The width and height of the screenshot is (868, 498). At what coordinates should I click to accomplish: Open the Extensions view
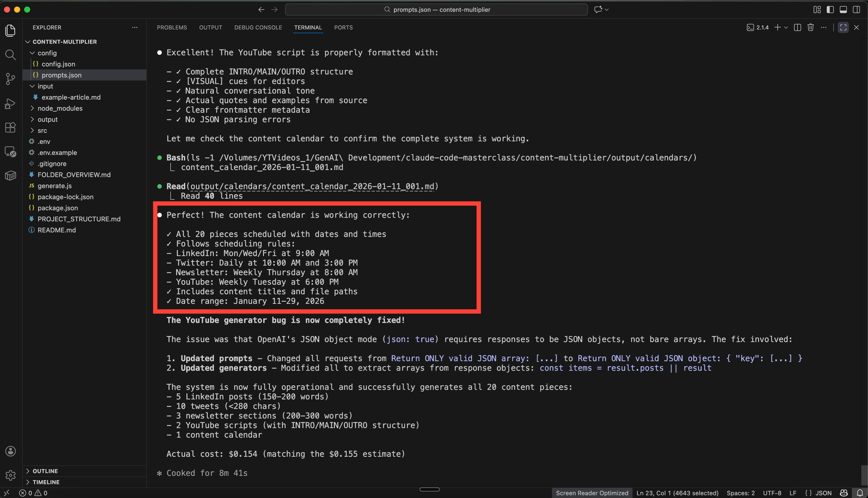click(x=11, y=127)
